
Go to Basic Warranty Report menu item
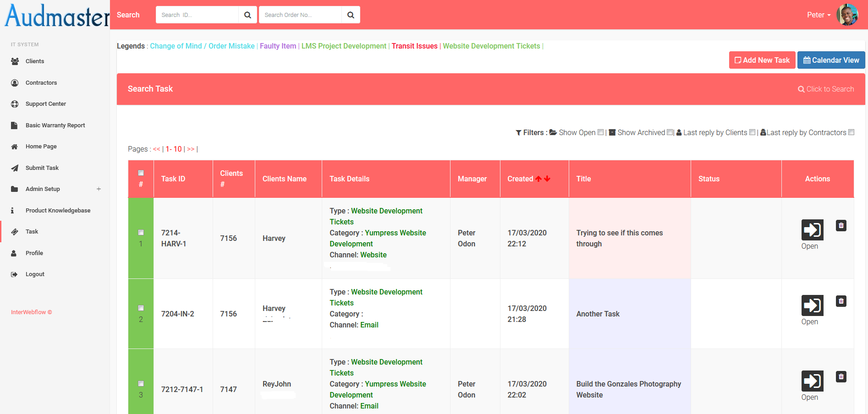pyautogui.click(x=55, y=125)
